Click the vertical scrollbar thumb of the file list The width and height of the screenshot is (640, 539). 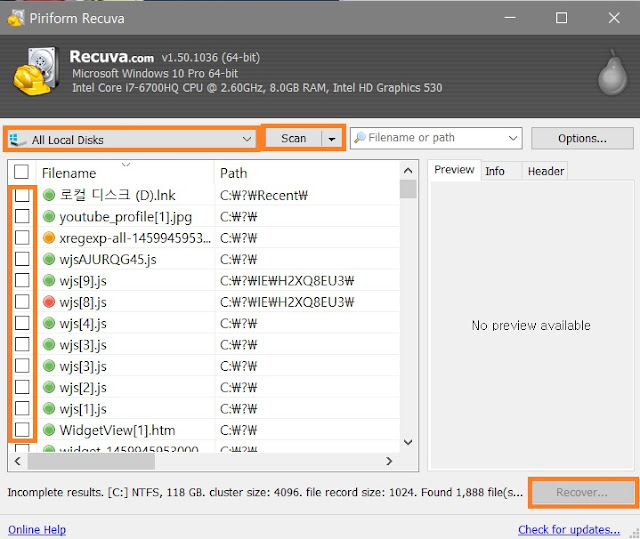coord(408,189)
